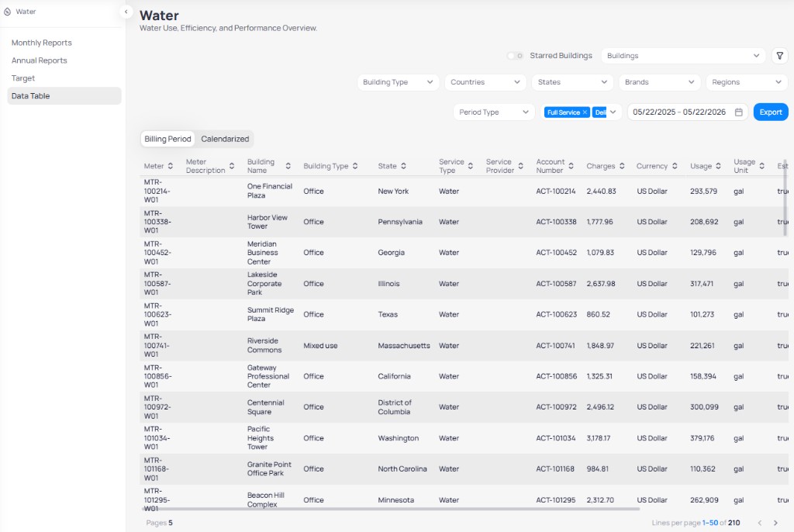794x532 pixels.
Task: Click Harbor View Tower building name
Action: tap(268, 222)
